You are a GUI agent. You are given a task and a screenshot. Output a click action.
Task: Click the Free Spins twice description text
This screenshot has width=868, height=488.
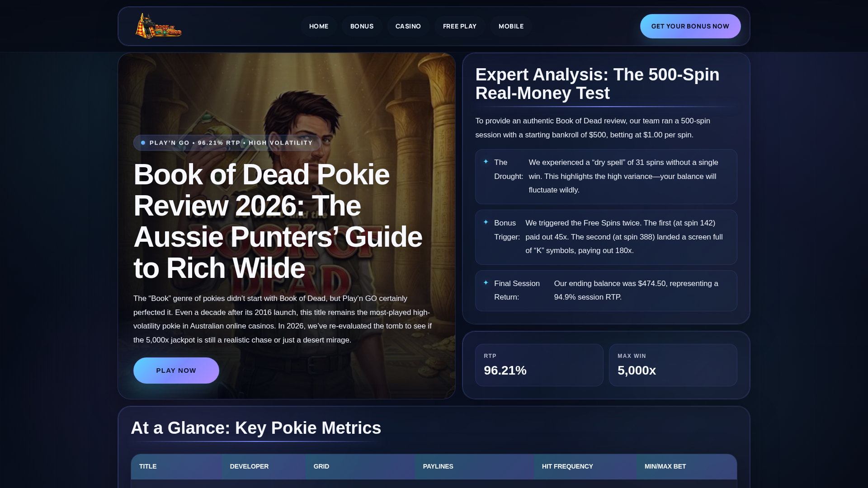[624, 237]
